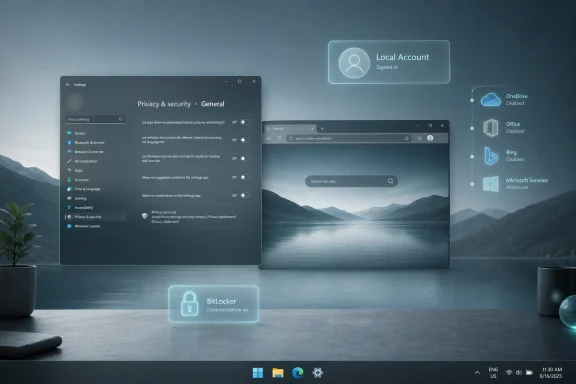Select the open browser tab
This screenshot has height=384, width=576.
click(290, 129)
